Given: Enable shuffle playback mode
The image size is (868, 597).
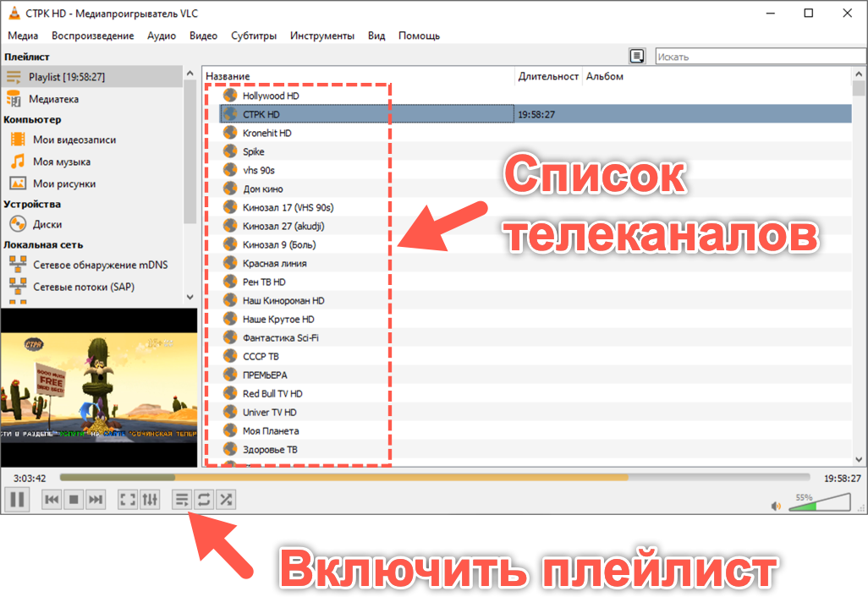Looking at the screenshot, I should [226, 499].
